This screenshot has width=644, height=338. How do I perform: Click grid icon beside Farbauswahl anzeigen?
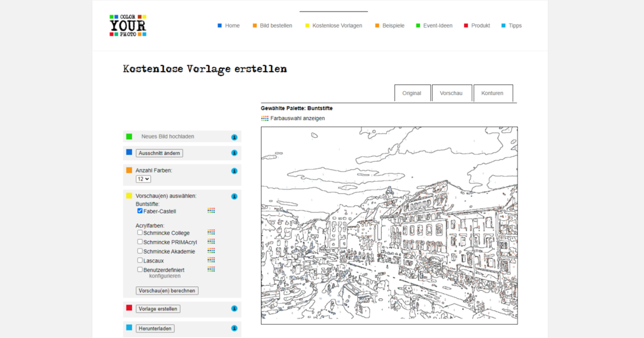pyautogui.click(x=265, y=118)
